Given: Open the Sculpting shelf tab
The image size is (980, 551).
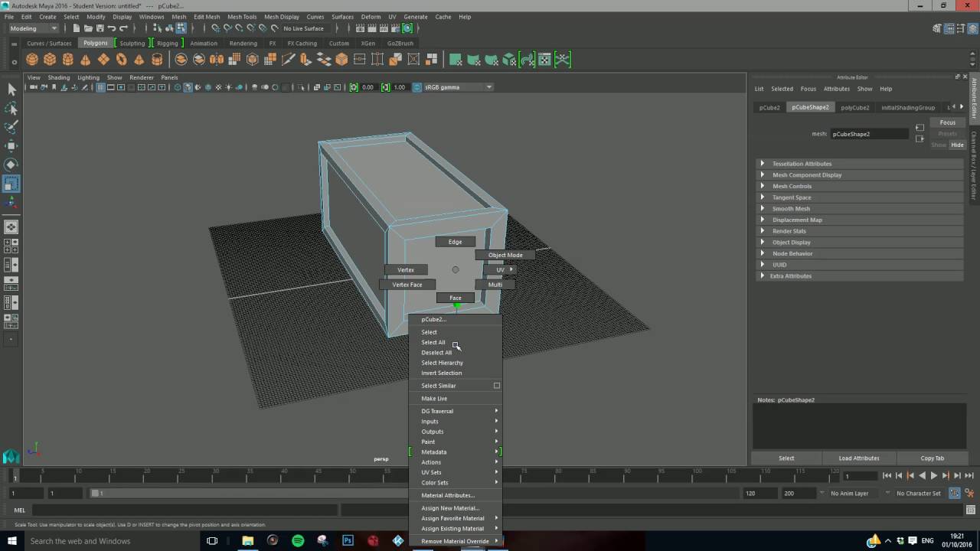Looking at the screenshot, I should tap(132, 44).
